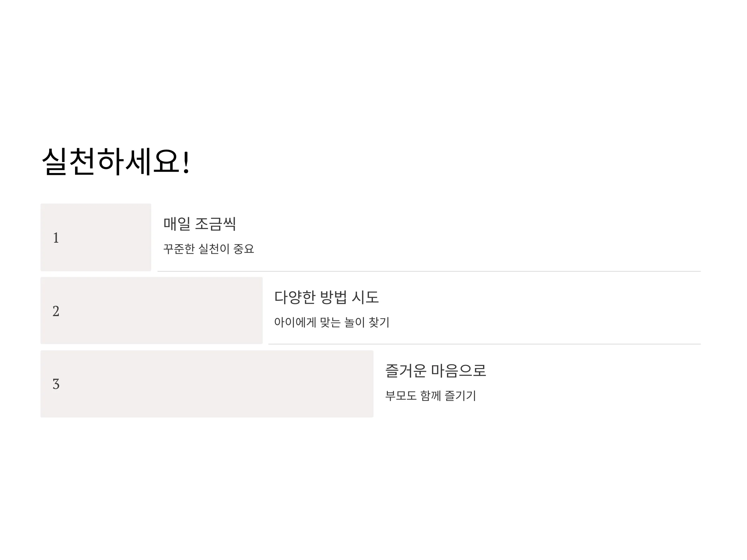Select the heading 매일 조금씩
Viewport: 747px width, 560px height.
click(200, 224)
